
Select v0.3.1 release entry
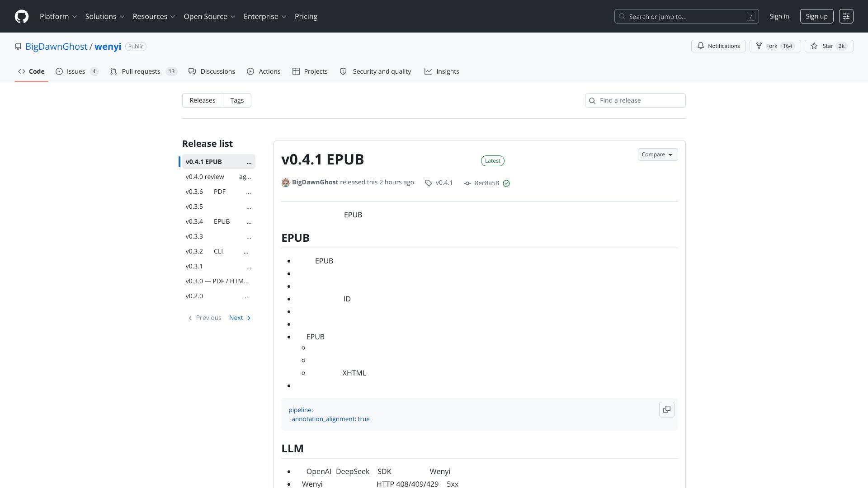point(219,266)
